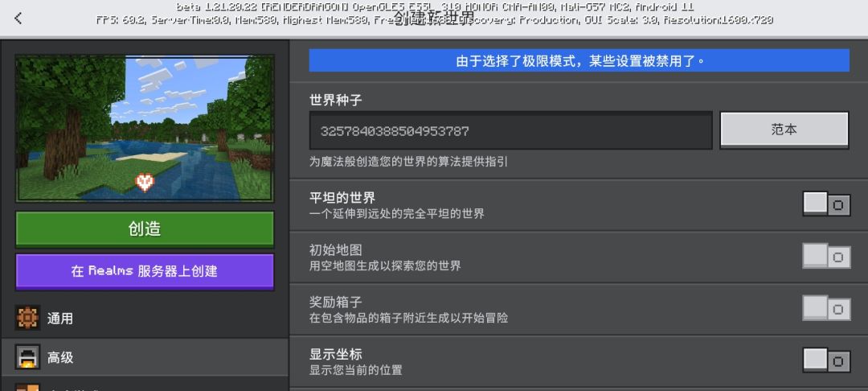Click 在 Realms 服务器上创建 purple button

tap(145, 271)
